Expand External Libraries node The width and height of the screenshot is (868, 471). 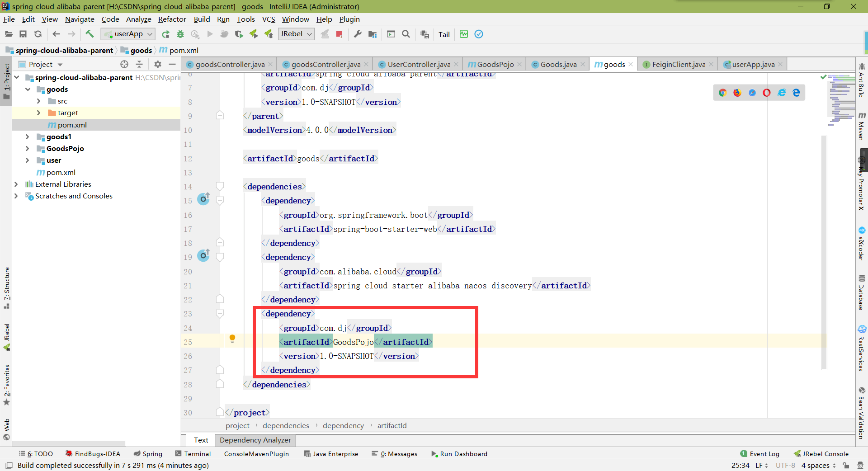click(x=16, y=184)
